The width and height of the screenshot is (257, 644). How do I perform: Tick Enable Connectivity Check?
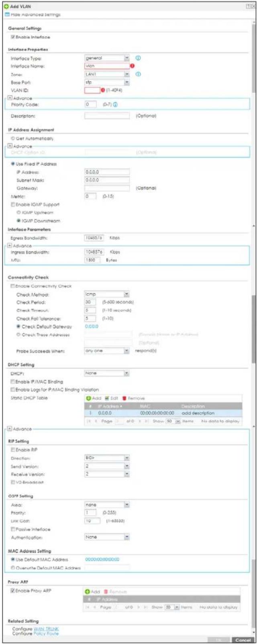click(x=13, y=286)
